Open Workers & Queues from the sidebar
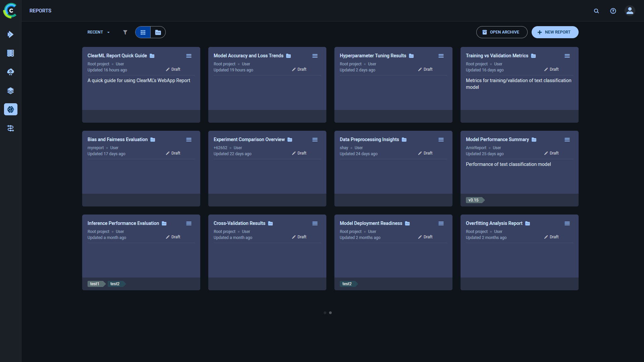This screenshot has height=362, width=644. pos(10,53)
